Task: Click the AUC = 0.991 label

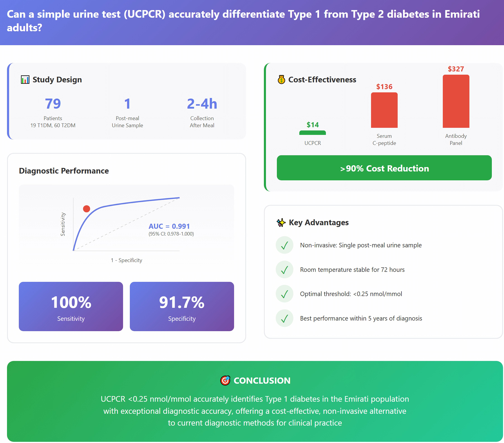Action: [x=169, y=226]
